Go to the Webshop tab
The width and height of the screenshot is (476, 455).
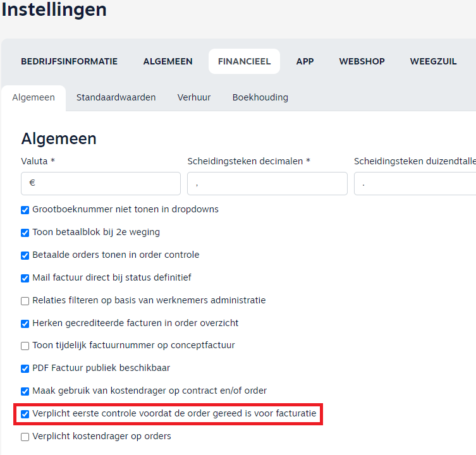[362, 61]
